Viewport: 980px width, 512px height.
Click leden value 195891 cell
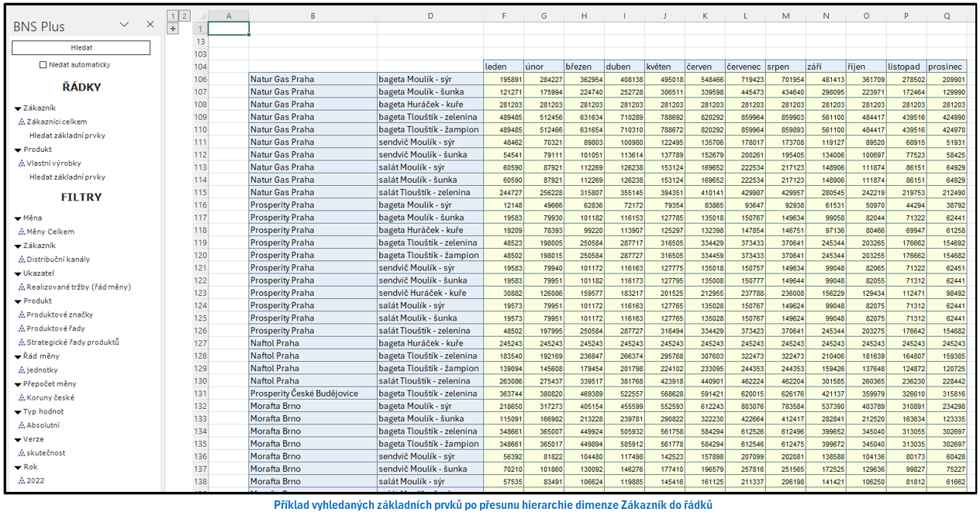click(502, 79)
